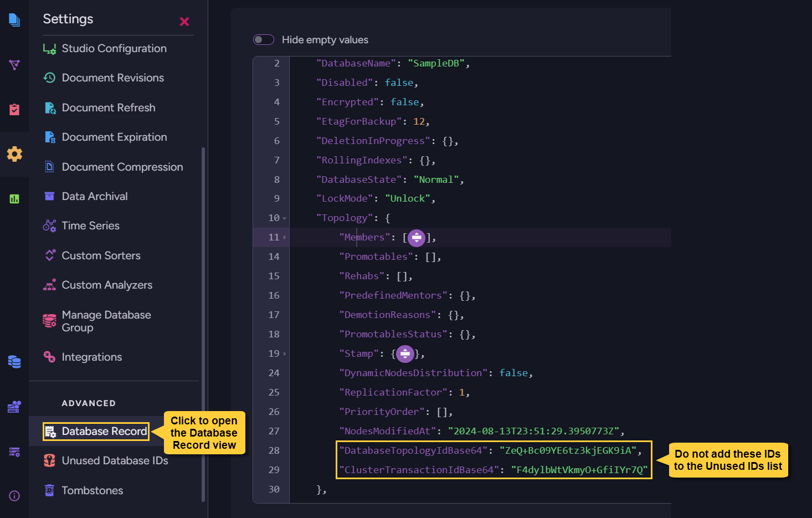Click the "ReplicationFactor" key on line 25
The width and height of the screenshot is (812, 518).
click(393, 392)
